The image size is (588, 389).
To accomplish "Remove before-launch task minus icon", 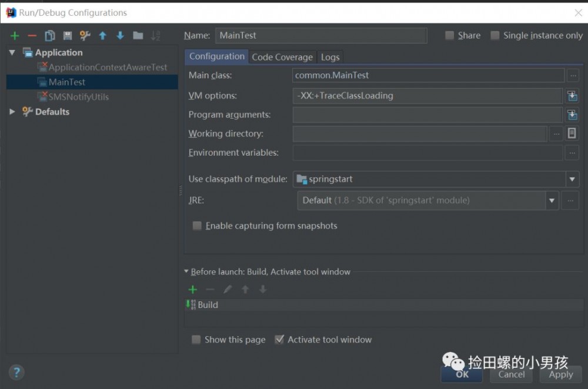I will pyautogui.click(x=211, y=290).
